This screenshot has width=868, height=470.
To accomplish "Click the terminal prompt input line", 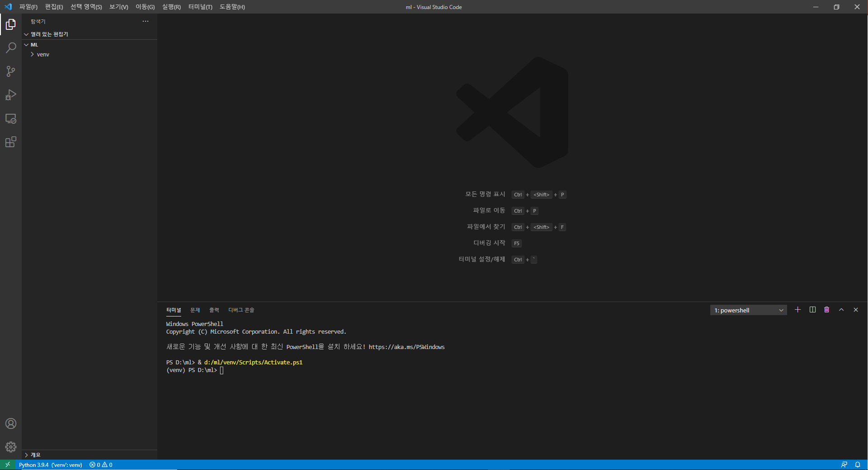I will coord(195,370).
